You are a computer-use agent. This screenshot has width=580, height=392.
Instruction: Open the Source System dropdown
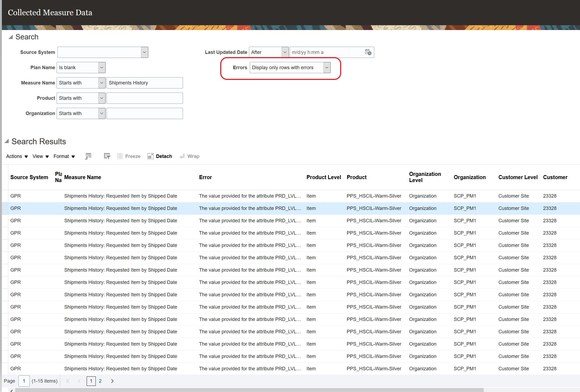coord(144,52)
